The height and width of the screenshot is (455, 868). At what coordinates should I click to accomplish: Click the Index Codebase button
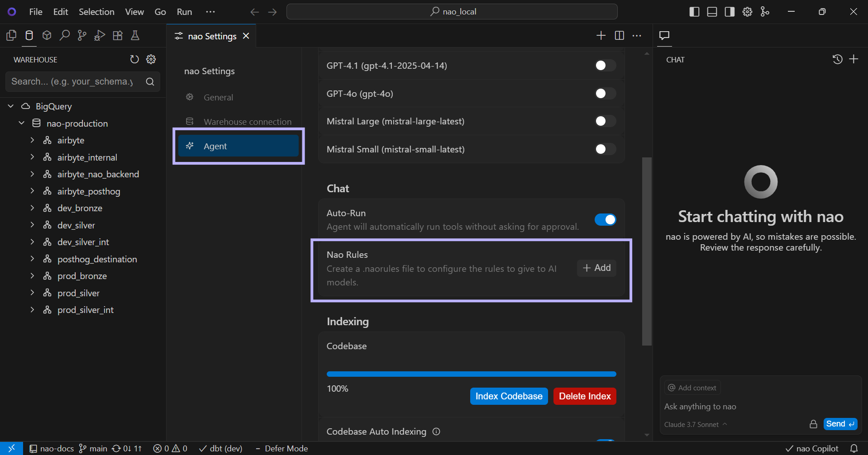tap(509, 396)
